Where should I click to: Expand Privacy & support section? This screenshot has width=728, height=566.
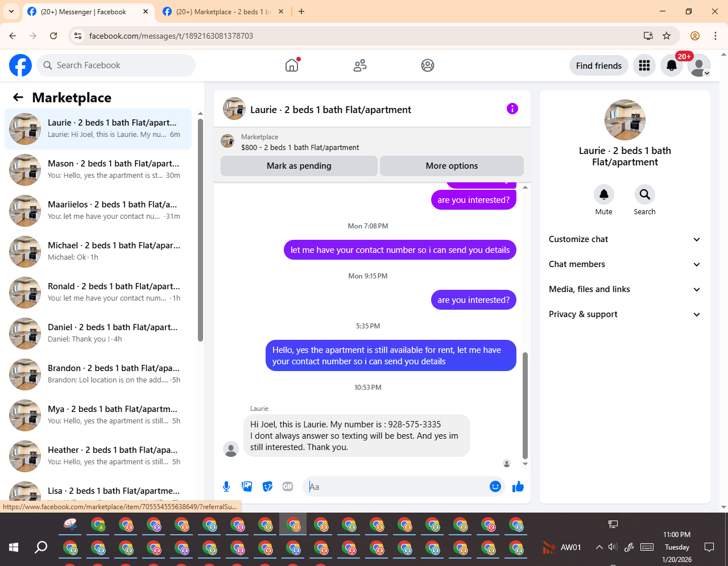click(x=625, y=314)
